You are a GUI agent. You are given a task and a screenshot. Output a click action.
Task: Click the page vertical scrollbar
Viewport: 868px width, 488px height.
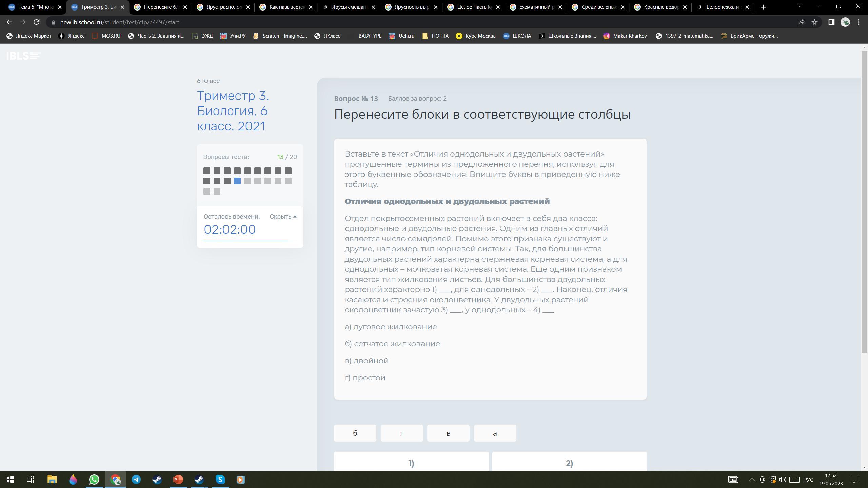point(864,203)
